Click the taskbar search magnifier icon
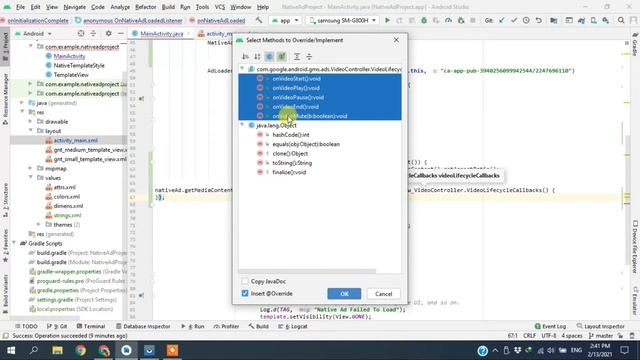The image size is (640, 360). [x=34, y=351]
